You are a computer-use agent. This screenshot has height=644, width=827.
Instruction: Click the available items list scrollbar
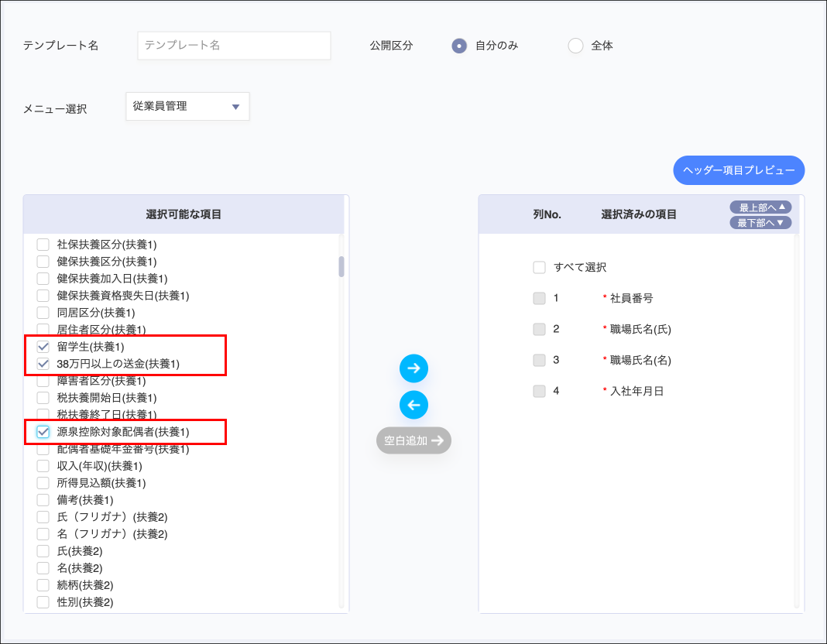[x=341, y=267]
